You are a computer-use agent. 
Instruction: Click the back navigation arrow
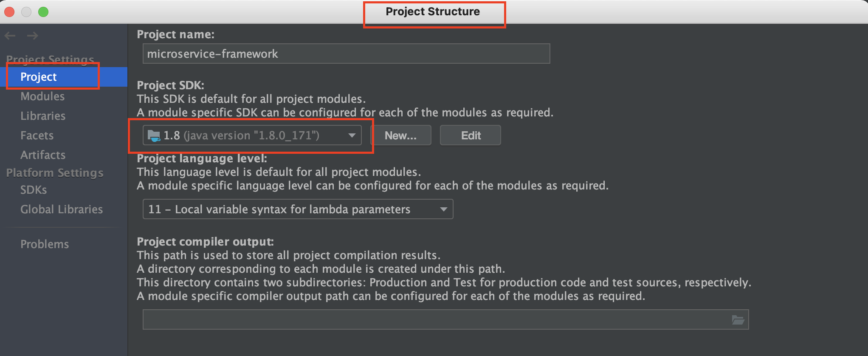[x=10, y=36]
